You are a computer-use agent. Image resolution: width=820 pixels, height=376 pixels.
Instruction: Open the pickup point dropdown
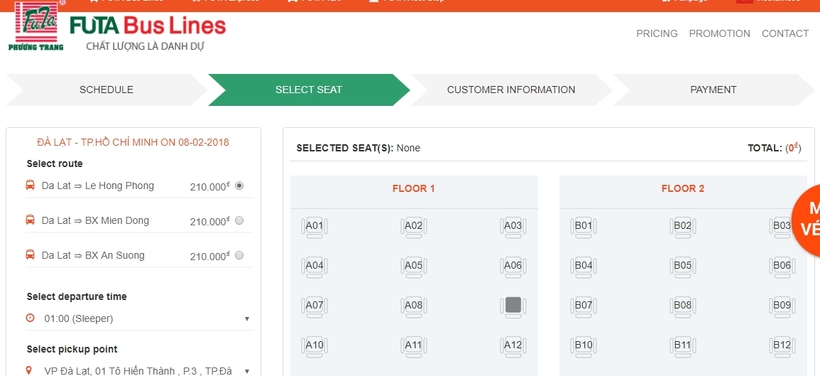(140, 371)
